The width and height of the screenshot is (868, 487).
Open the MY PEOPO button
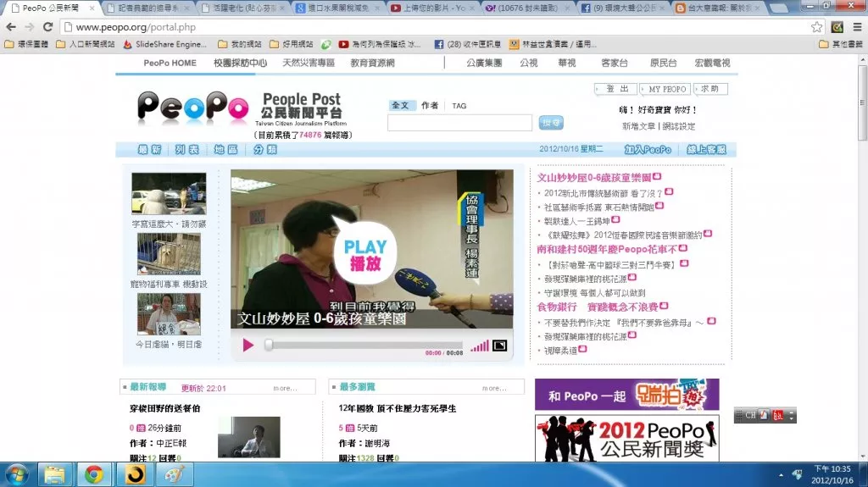[666, 89]
